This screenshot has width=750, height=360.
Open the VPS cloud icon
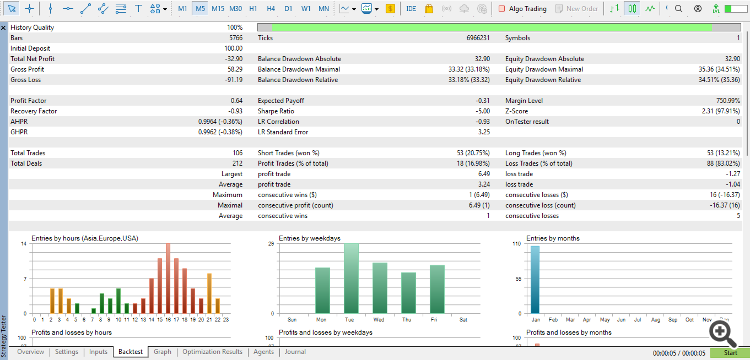[x=464, y=8]
